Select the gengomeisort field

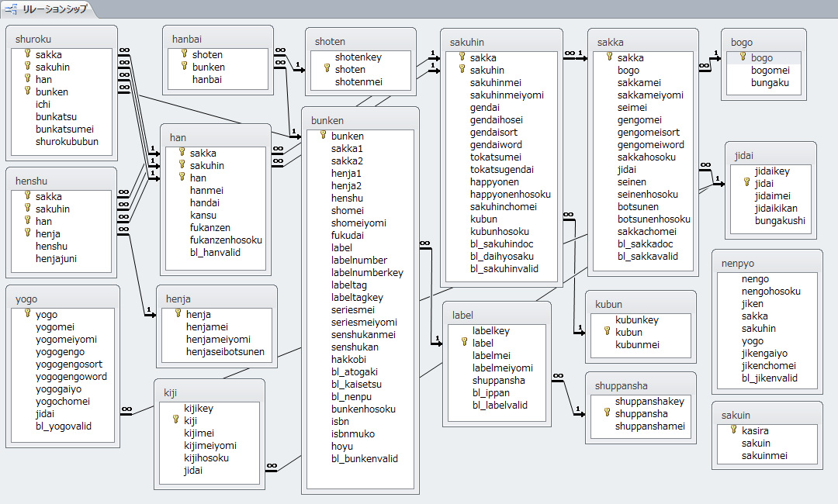tap(649, 132)
